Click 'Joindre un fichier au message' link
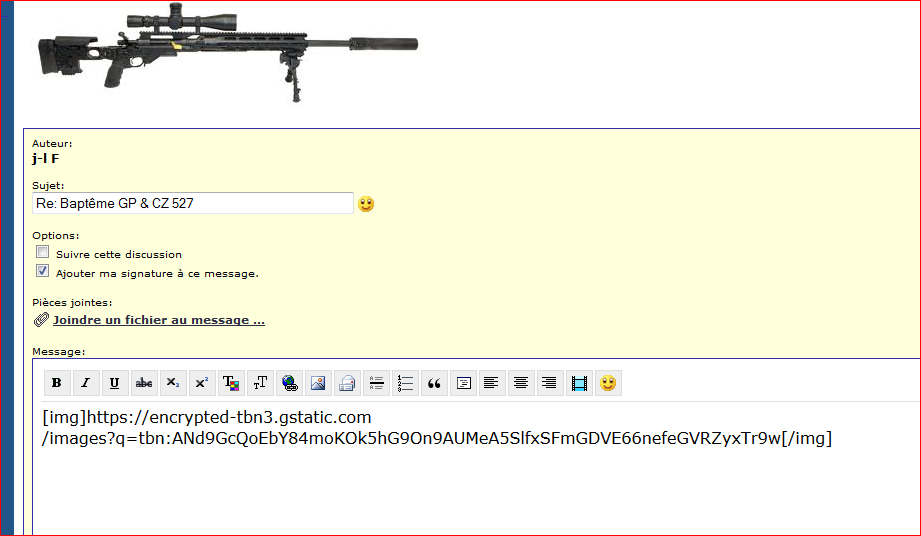Screen dimensions: 921x536 pos(158,320)
